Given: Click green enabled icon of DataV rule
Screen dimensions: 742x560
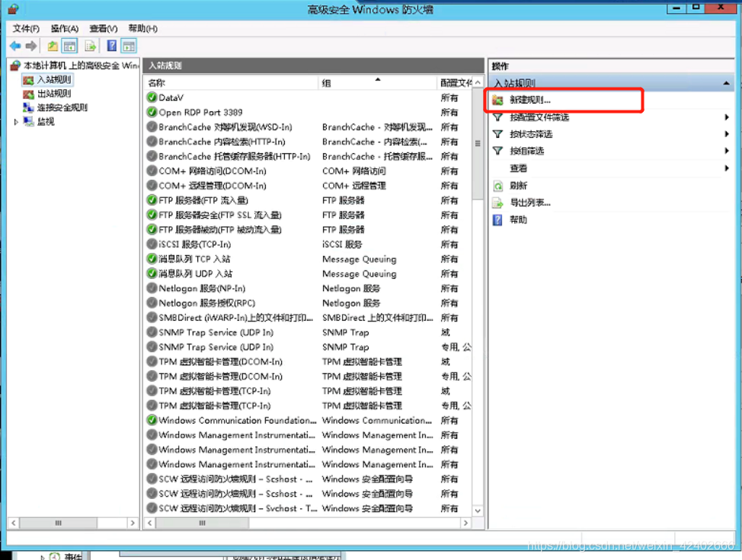Looking at the screenshot, I should coord(152,98).
